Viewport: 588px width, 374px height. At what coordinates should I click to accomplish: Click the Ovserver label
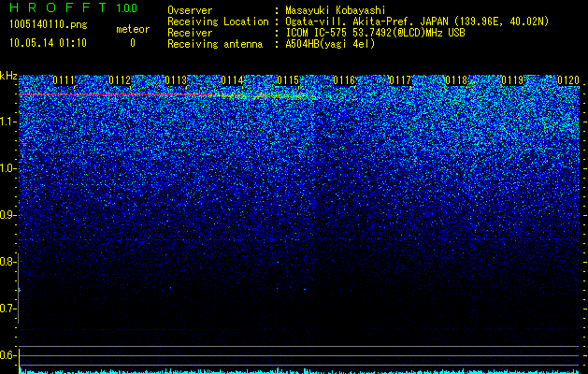click(x=190, y=10)
